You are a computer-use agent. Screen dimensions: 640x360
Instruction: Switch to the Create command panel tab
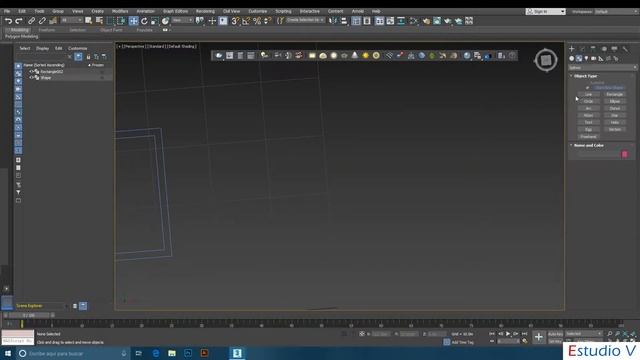[571, 49]
